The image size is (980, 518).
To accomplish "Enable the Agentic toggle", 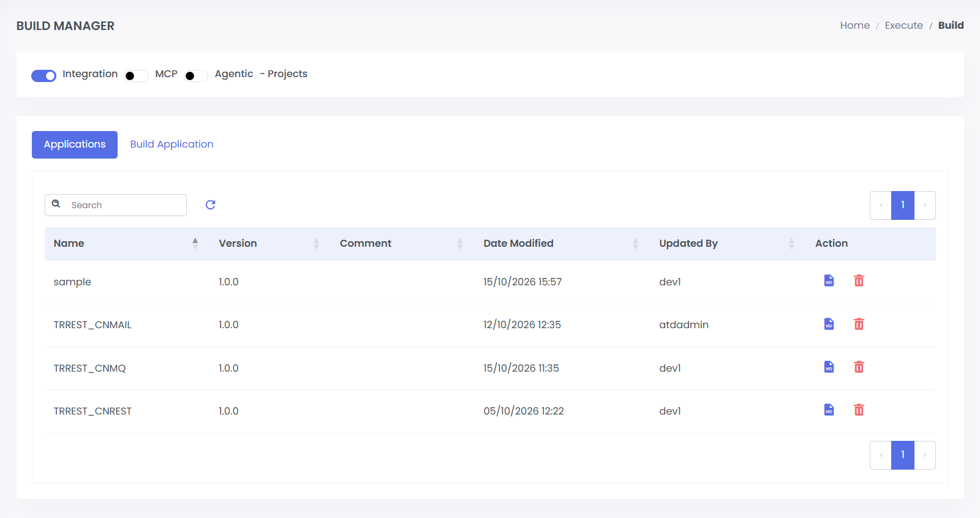I will click(196, 75).
